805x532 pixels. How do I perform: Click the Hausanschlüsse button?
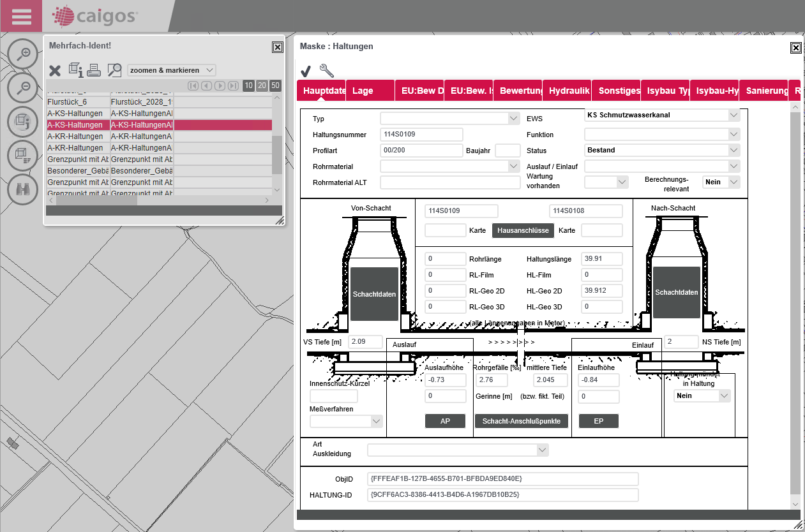pyautogui.click(x=523, y=231)
